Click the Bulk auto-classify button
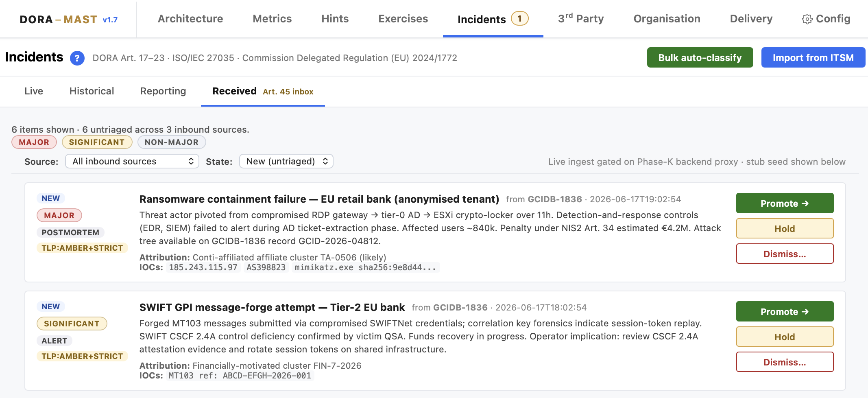Screen dimensions: 868x398 tap(700, 57)
